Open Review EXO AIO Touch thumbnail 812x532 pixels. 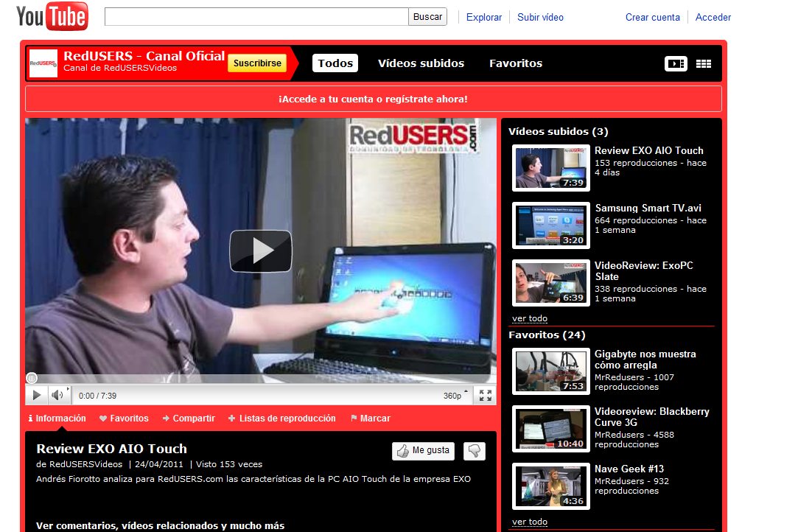551,168
